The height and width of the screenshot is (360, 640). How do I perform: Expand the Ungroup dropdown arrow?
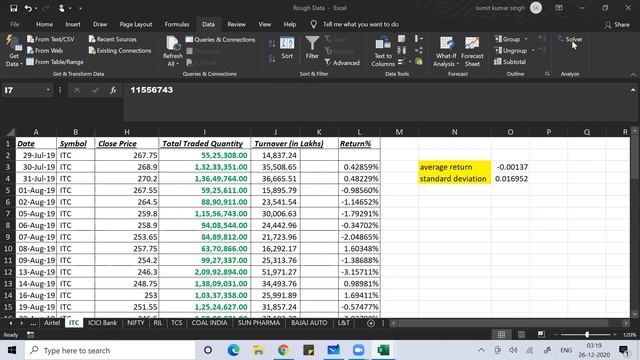pyautogui.click(x=533, y=51)
